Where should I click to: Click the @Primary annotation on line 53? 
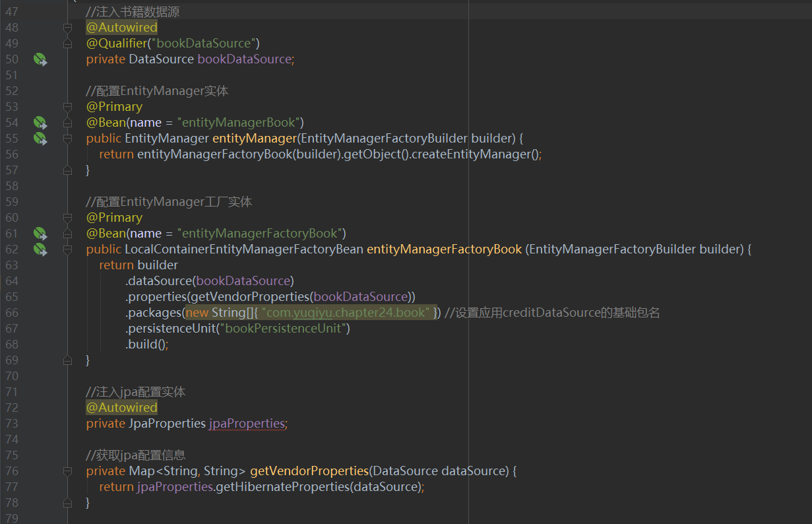click(114, 107)
